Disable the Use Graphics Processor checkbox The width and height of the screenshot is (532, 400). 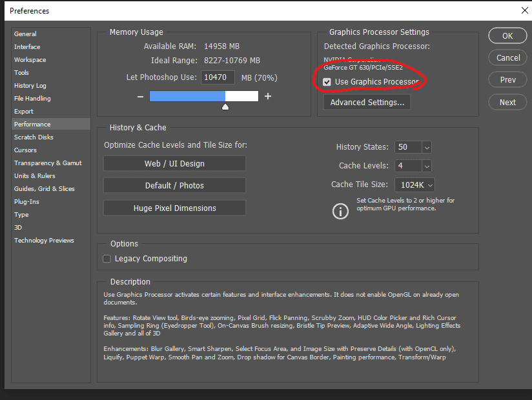tap(327, 82)
